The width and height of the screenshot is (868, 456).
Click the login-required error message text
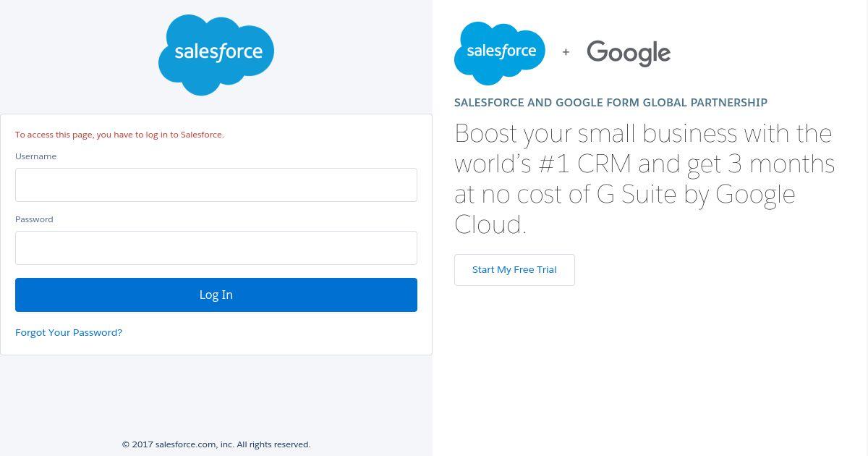119,135
